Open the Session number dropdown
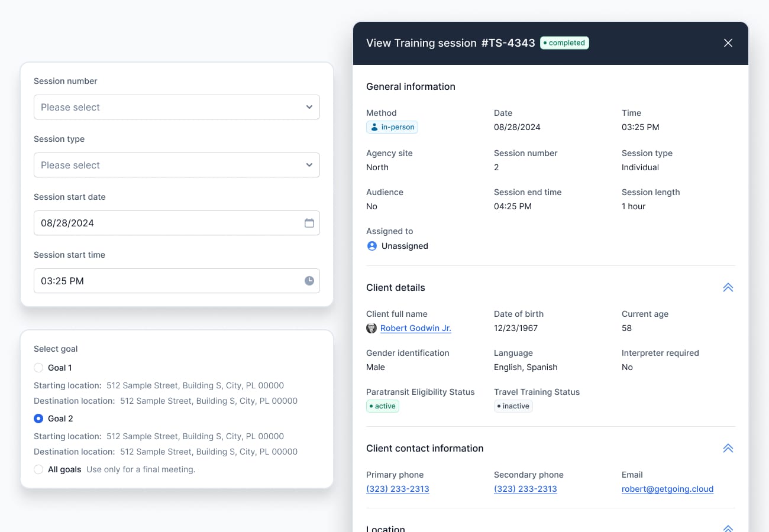 177,107
